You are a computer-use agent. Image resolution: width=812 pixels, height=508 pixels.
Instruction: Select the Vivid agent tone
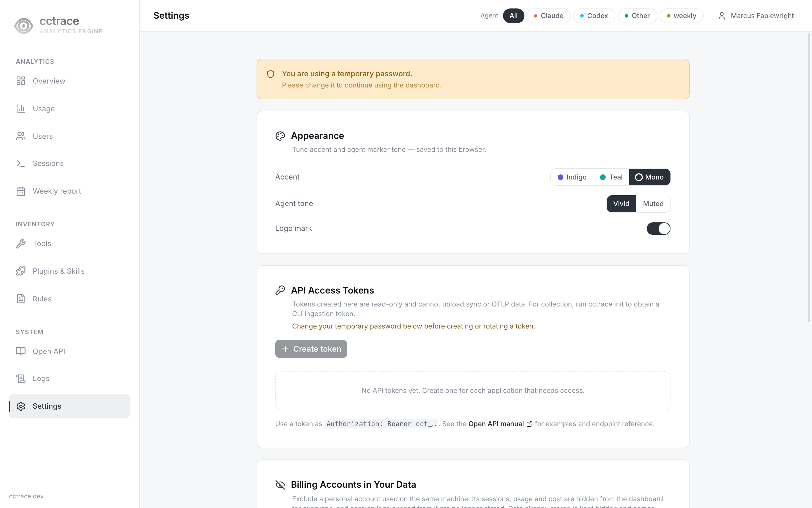(621, 203)
